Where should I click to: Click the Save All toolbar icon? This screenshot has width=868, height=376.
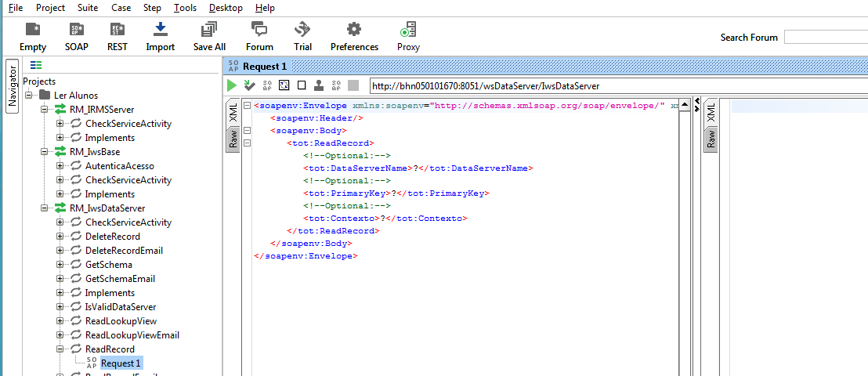click(209, 37)
